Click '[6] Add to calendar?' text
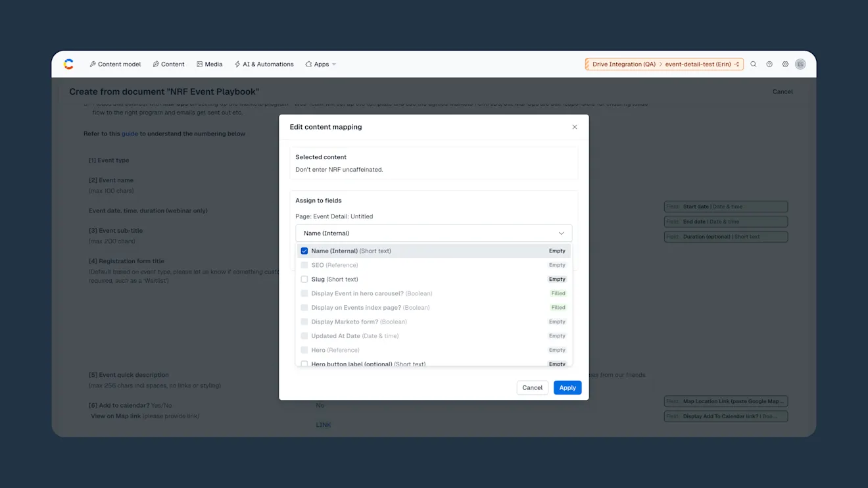Viewport: 868px width, 488px height. (119, 406)
